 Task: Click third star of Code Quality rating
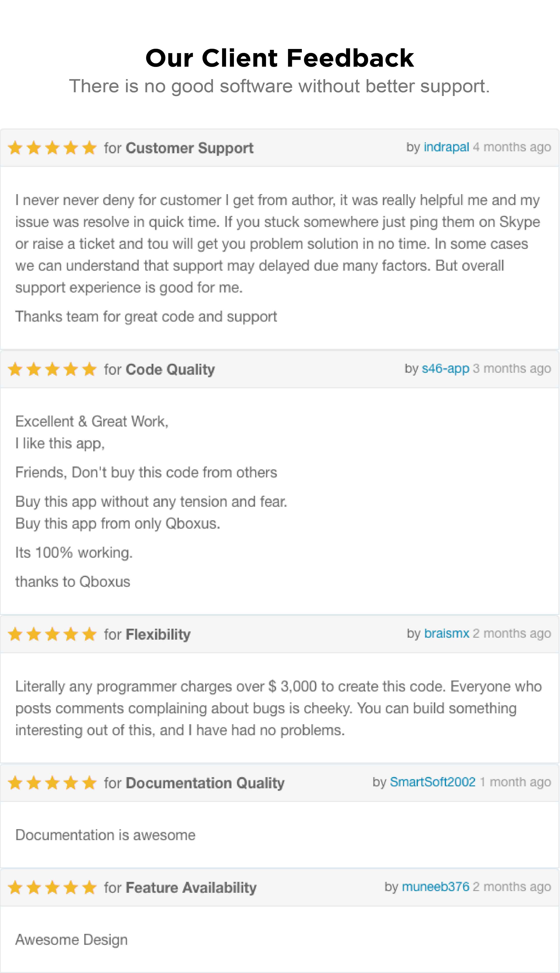(x=52, y=369)
